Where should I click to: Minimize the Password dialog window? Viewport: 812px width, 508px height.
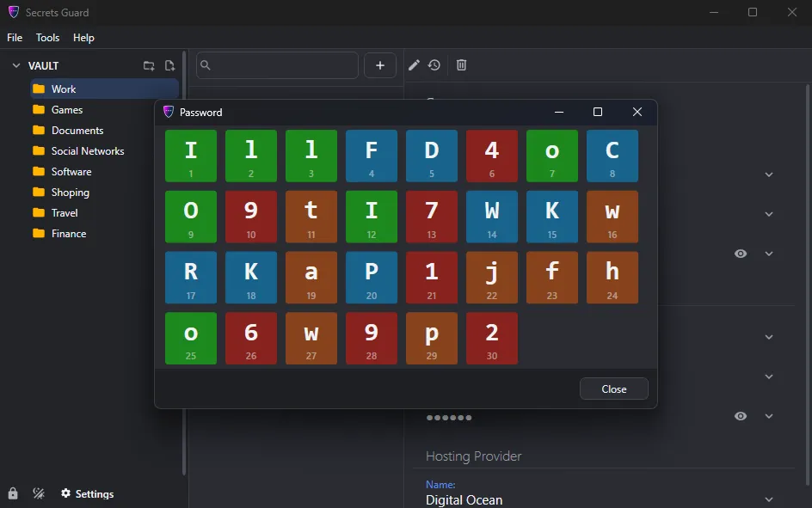pos(559,112)
